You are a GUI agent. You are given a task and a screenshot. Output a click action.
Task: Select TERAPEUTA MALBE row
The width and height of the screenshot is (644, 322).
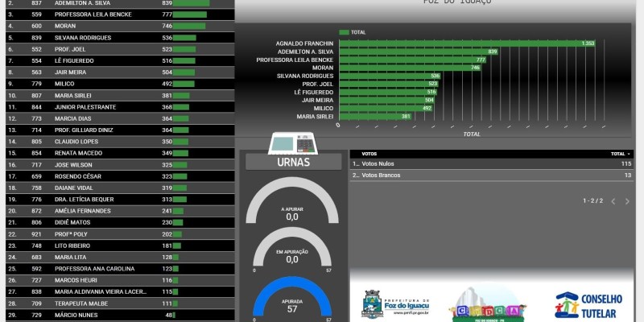pyautogui.click(x=120, y=304)
